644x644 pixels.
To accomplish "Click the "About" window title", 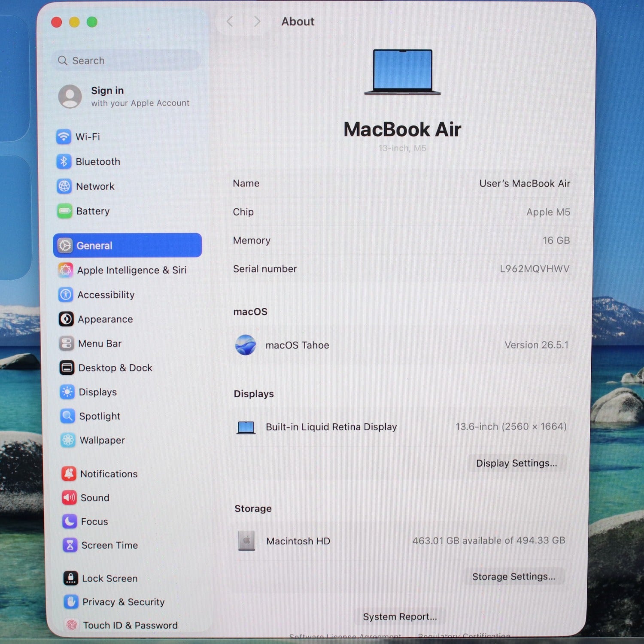I will (298, 21).
